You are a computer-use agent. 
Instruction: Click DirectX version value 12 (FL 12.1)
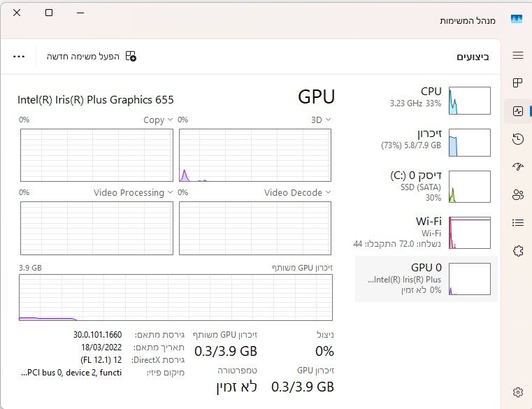tap(101, 360)
